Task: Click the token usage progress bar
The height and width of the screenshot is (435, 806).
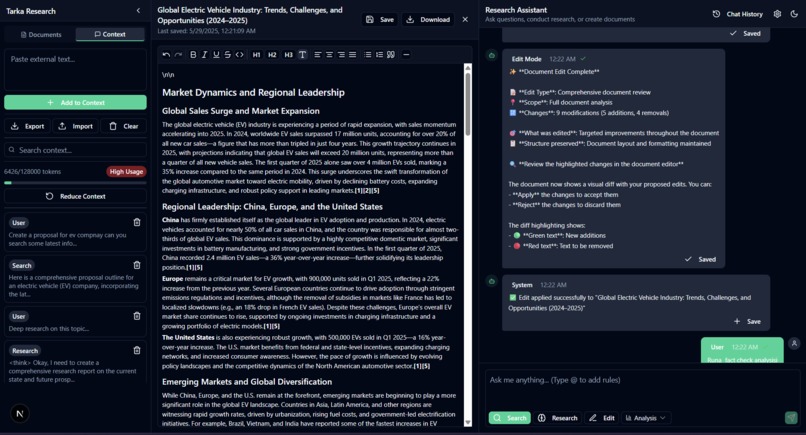Action: click(x=75, y=183)
